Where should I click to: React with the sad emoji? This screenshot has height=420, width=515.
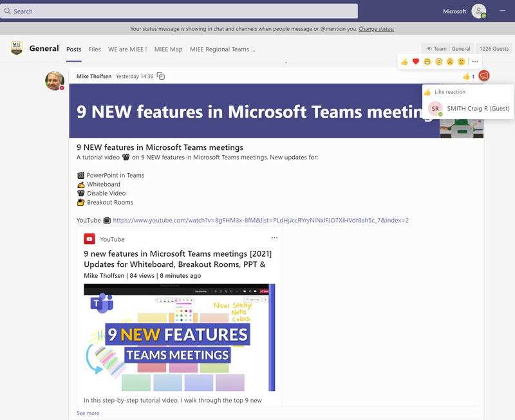pos(450,61)
